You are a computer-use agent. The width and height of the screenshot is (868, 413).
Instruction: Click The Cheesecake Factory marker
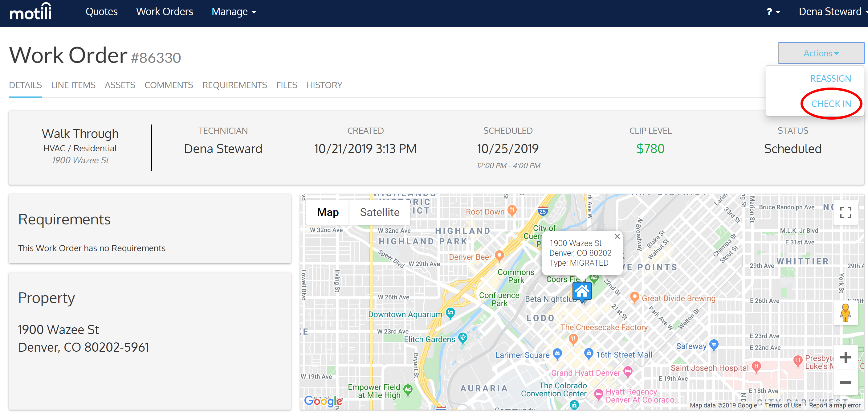click(573, 339)
